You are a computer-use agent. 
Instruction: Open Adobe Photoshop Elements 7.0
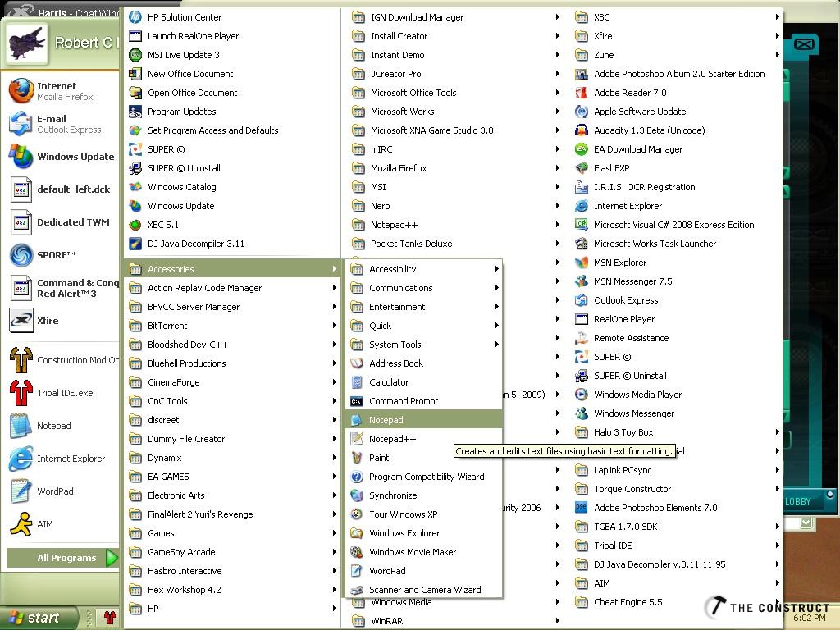[x=674, y=508]
